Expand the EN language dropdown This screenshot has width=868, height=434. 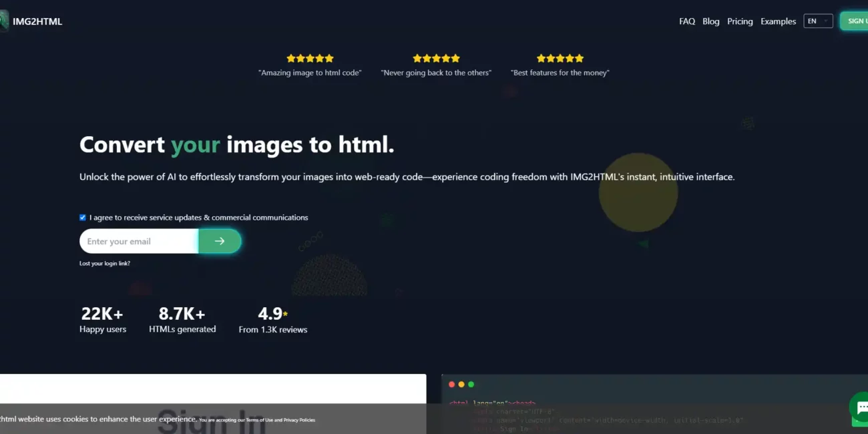pos(818,21)
